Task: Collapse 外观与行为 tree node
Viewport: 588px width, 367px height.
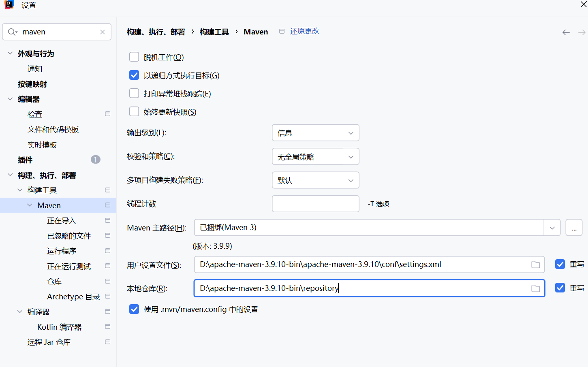Action: click(x=10, y=53)
